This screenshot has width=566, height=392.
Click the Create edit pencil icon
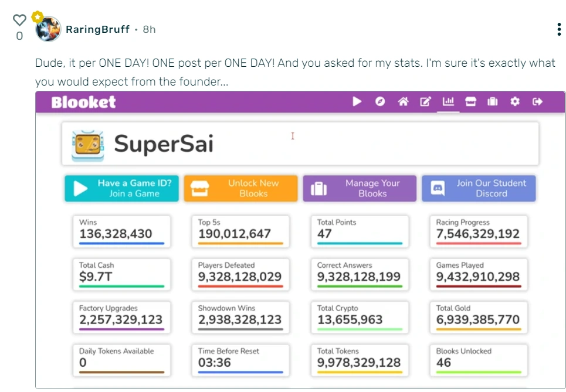(425, 102)
